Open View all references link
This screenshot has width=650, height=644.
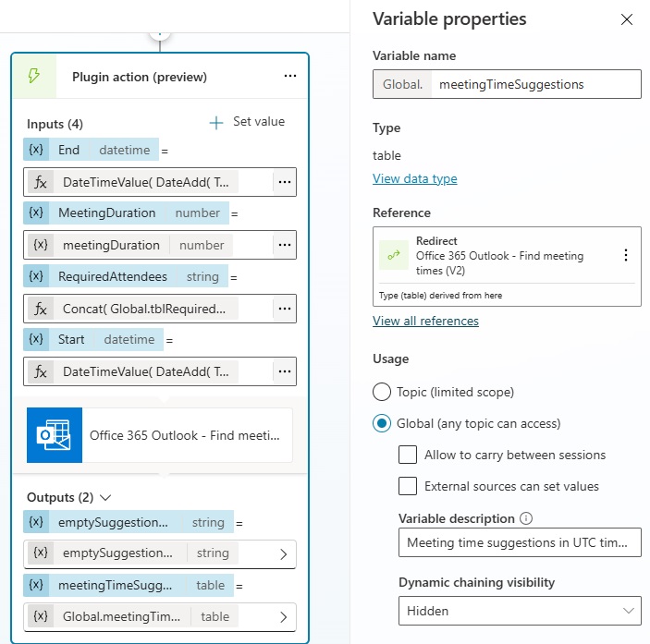(x=425, y=321)
